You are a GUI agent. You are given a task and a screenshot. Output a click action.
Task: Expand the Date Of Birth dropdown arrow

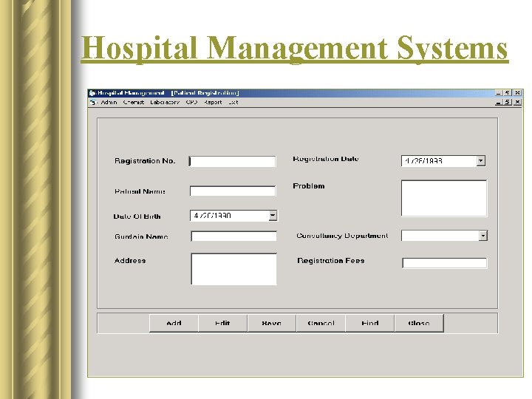click(x=273, y=216)
